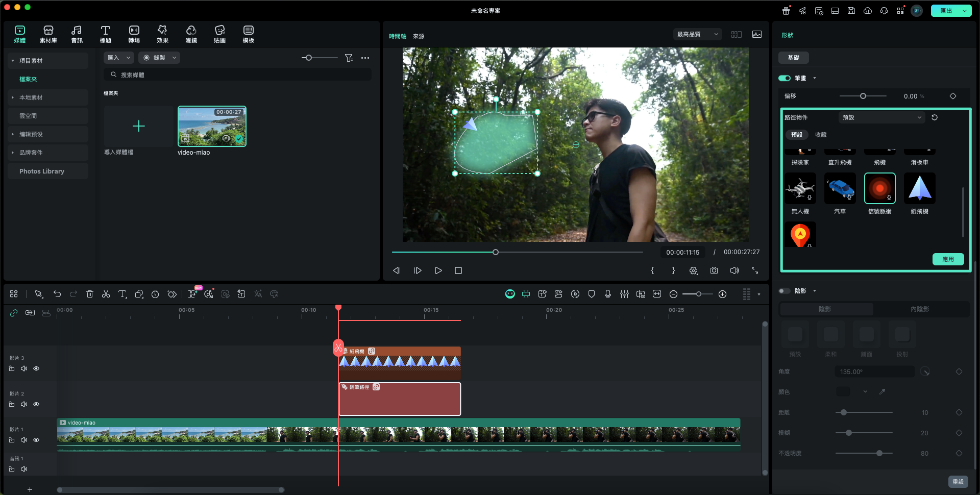The width and height of the screenshot is (980, 495).
Task: Reset the 路徑物件 path object setting
Action: tap(934, 117)
